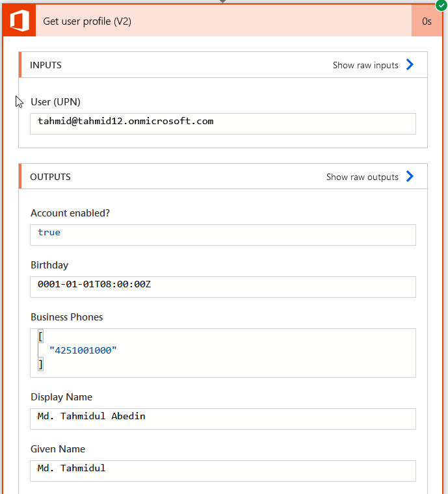
Task: Click the Business Phones number value
Action: coord(83,350)
